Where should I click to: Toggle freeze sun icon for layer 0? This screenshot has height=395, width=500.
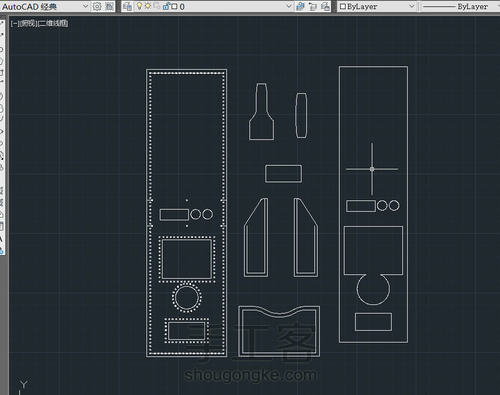point(148,6)
